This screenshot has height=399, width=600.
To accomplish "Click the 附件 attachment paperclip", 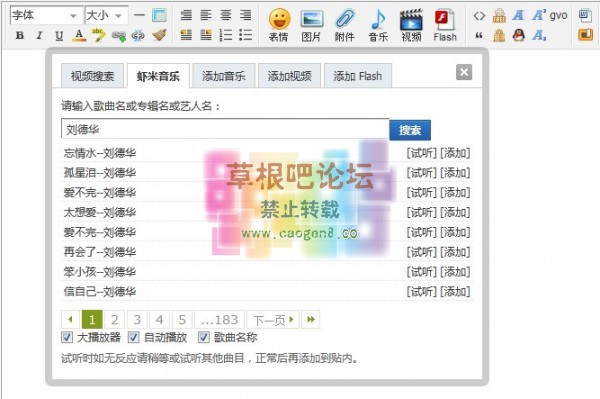I will tap(344, 25).
